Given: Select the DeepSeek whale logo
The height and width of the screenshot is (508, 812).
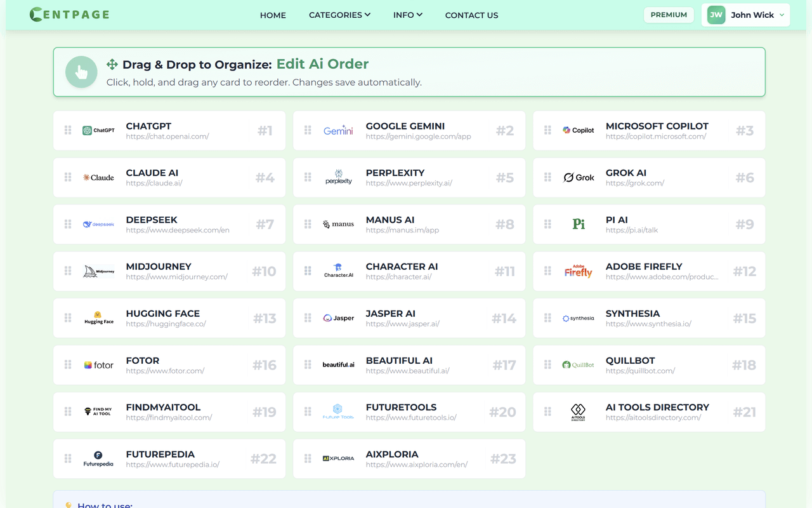Looking at the screenshot, I should coord(98,224).
